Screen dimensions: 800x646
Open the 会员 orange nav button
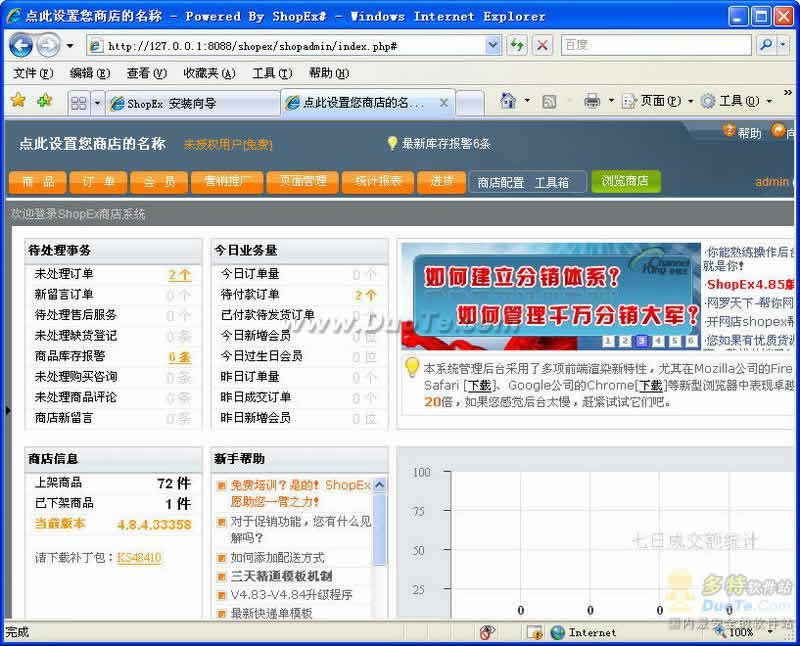coord(159,182)
